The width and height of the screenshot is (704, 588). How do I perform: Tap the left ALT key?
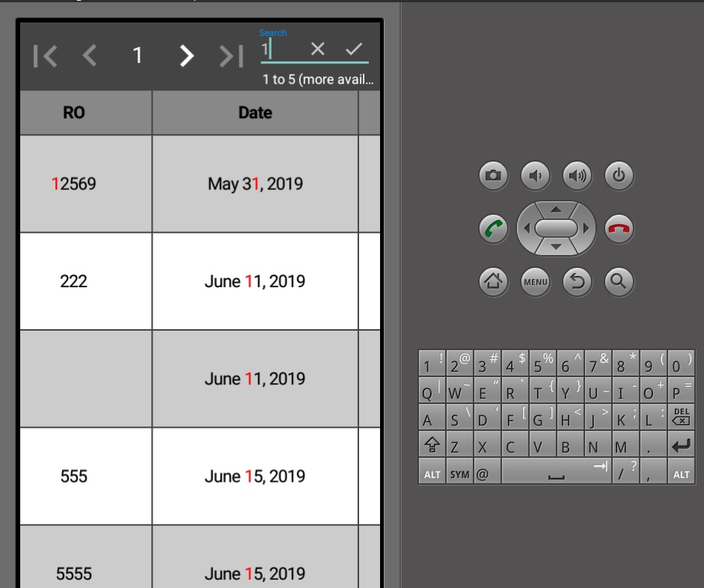[x=432, y=471]
